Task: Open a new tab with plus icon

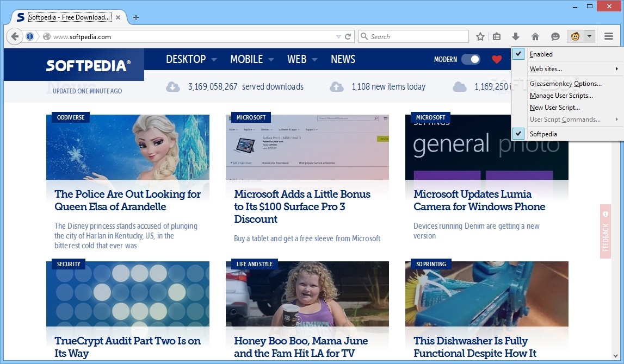Action: coord(135,17)
